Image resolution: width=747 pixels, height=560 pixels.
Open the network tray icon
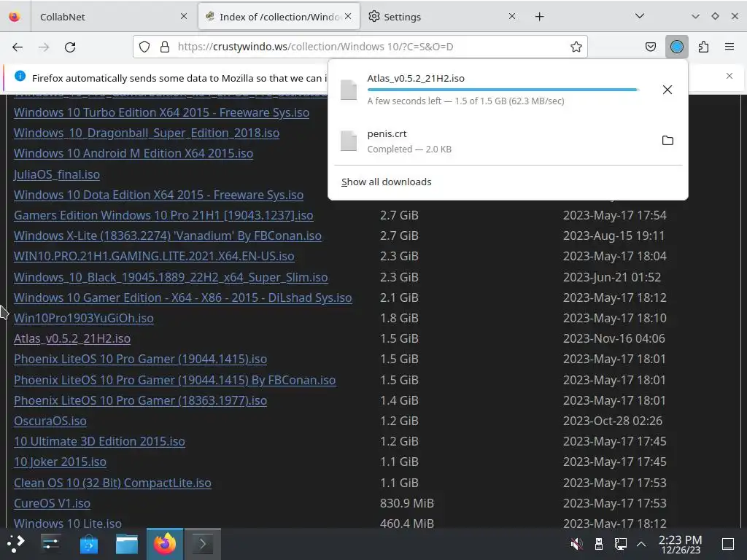coord(620,544)
